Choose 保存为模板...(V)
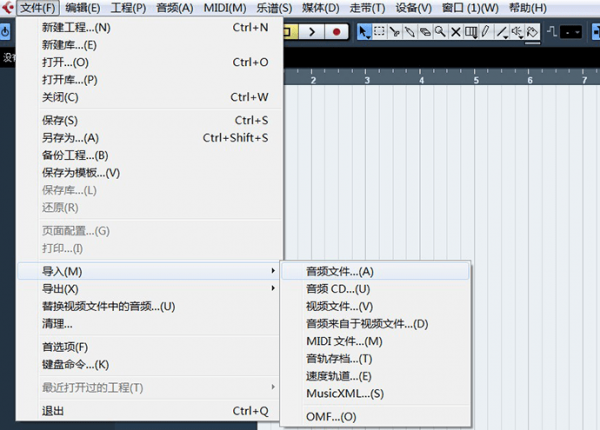The image size is (600, 430). (x=150, y=173)
